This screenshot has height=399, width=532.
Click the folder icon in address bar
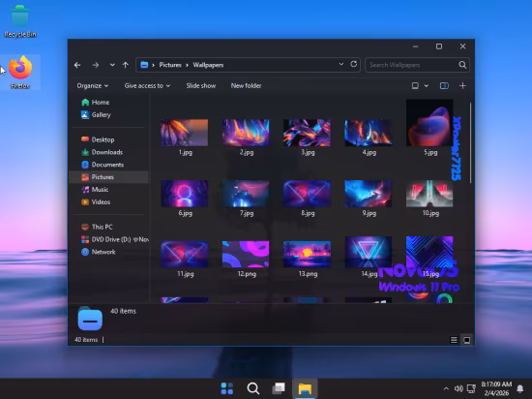click(144, 65)
